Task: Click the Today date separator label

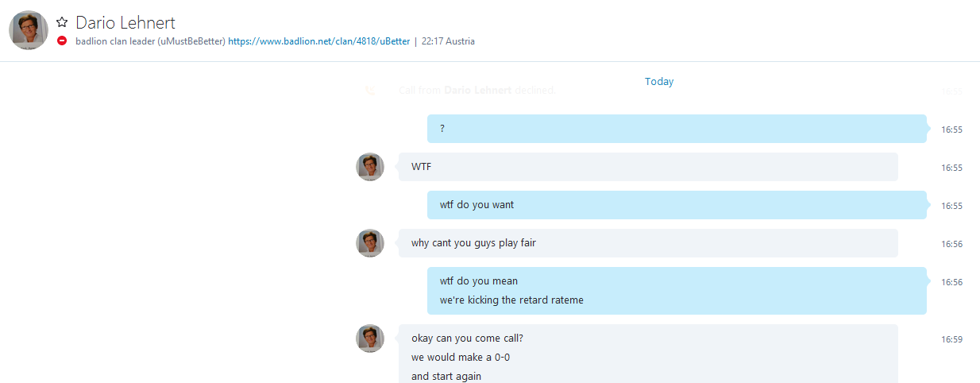Action: (x=659, y=82)
